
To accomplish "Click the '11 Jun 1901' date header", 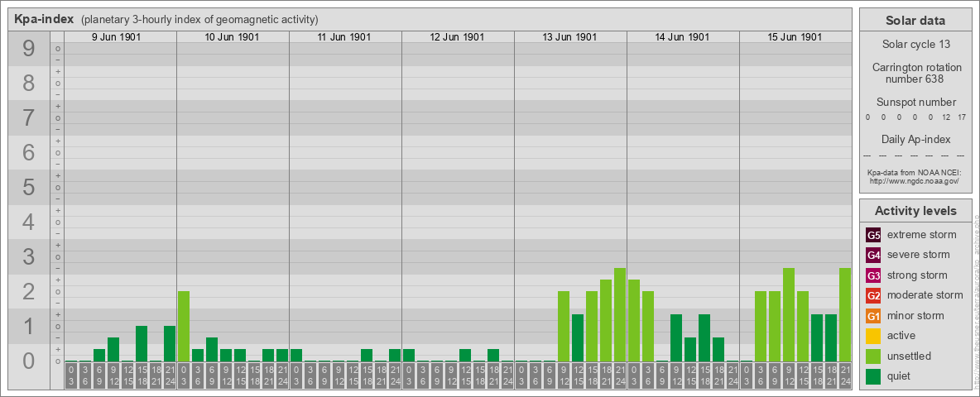I will point(344,37).
